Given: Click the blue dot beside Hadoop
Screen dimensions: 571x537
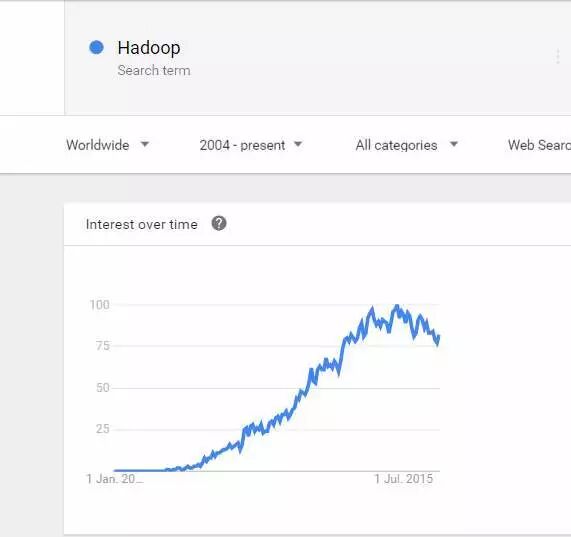Looking at the screenshot, I should pyautogui.click(x=97, y=47).
